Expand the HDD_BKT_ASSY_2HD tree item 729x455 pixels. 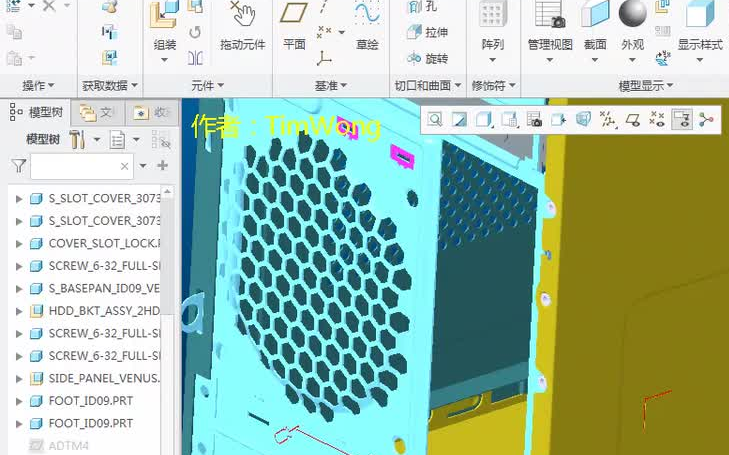[19, 311]
